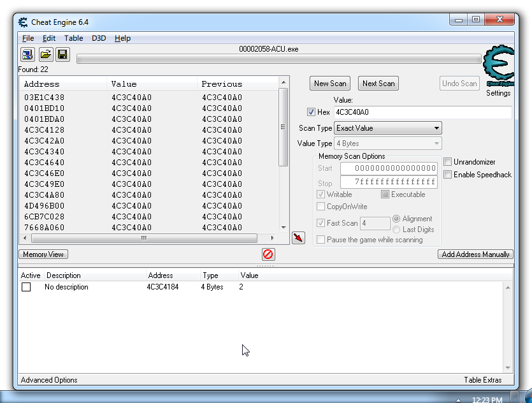Click the Value hex input field
Image resolution: width=532 pixels, height=403 pixels.
(422, 112)
